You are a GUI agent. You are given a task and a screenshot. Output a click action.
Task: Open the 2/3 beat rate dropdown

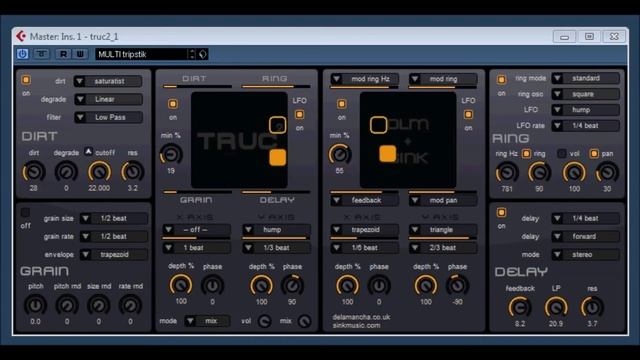443,248
